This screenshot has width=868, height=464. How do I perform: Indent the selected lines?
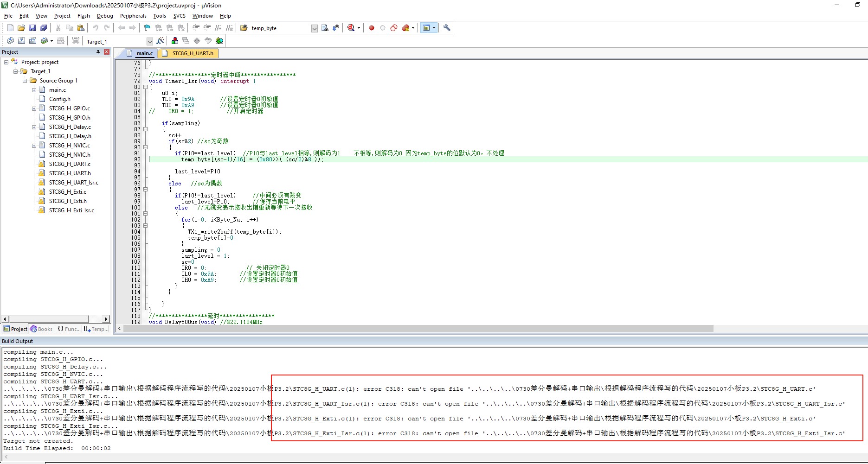pyautogui.click(x=196, y=28)
